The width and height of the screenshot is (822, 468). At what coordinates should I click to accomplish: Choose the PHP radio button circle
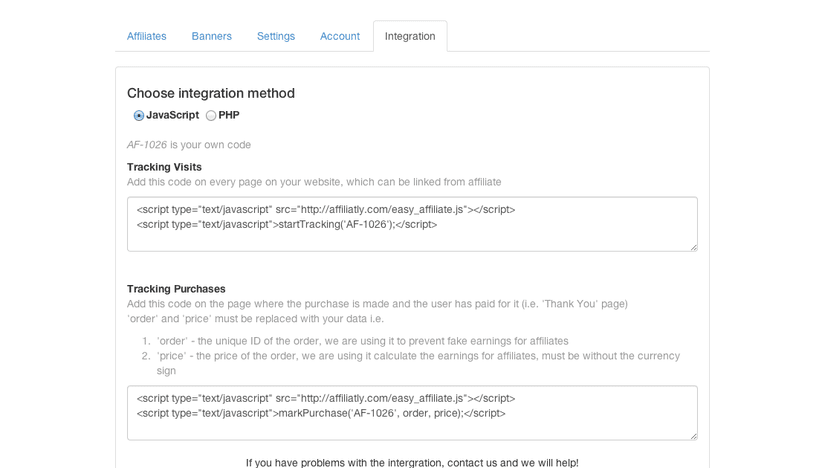(211, 116)
